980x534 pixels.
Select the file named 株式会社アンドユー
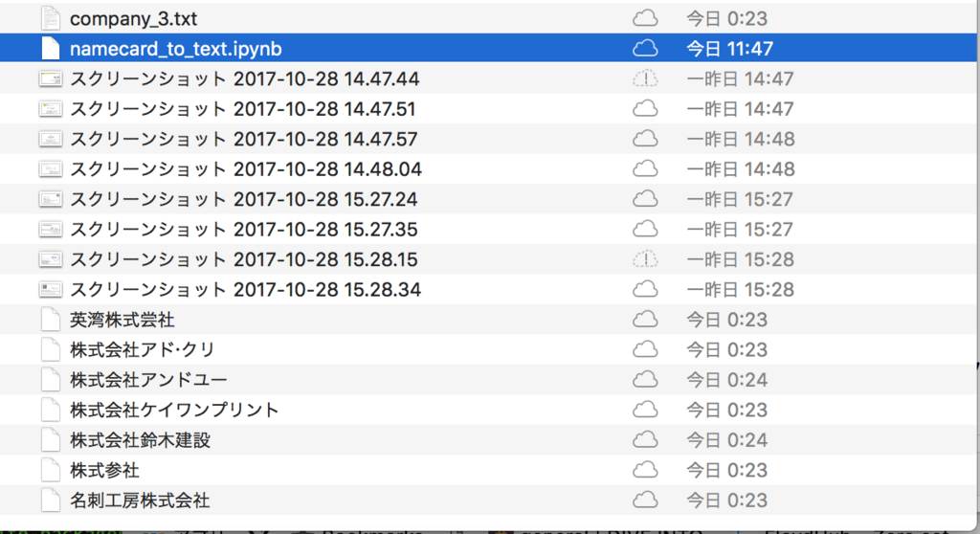[148, 380]
